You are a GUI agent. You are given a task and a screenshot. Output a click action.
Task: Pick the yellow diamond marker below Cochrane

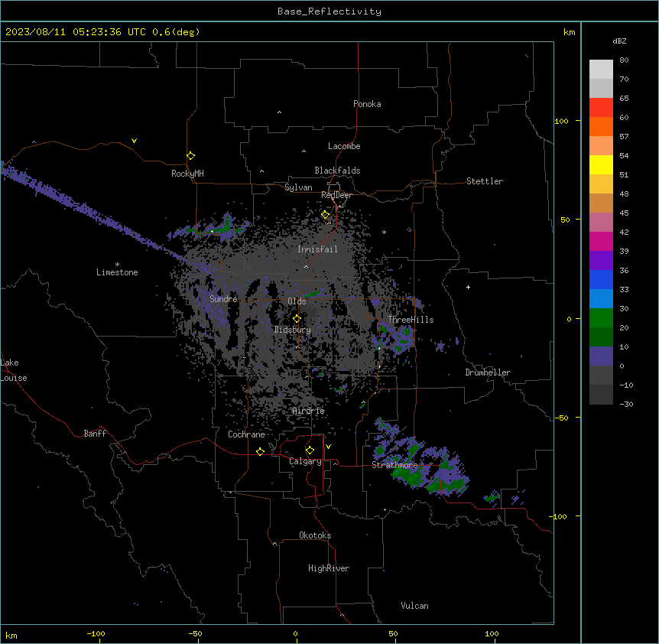[260, 451]
